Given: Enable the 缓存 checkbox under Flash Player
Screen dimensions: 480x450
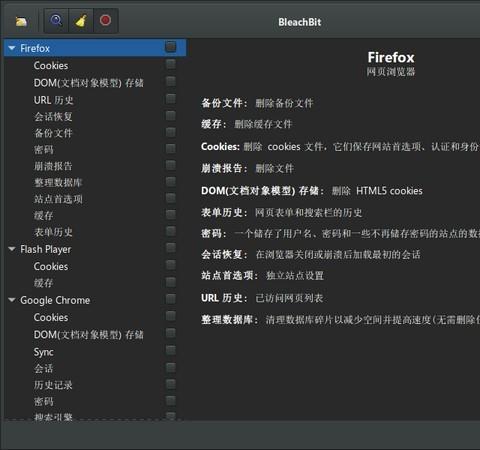Looking at the screenshot, I should click(x=171, y=282).
